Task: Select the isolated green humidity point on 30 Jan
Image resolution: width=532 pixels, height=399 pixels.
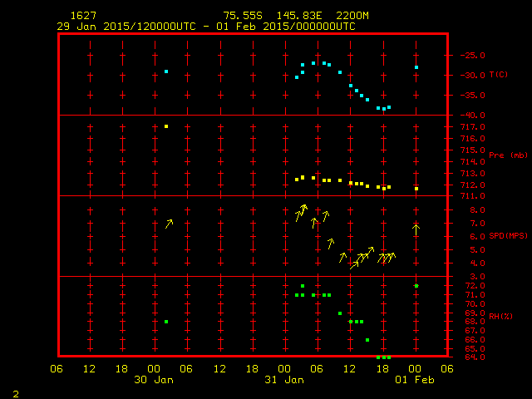Action: (166, 322)
